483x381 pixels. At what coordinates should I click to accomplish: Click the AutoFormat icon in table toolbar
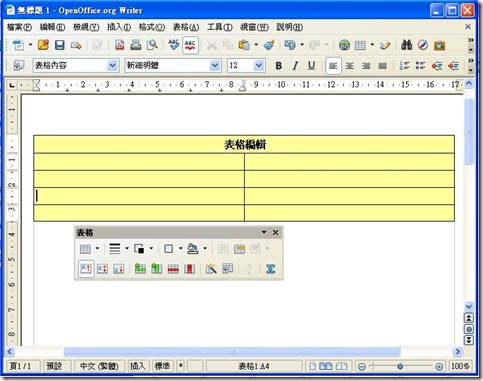click(x=211, y=269)
